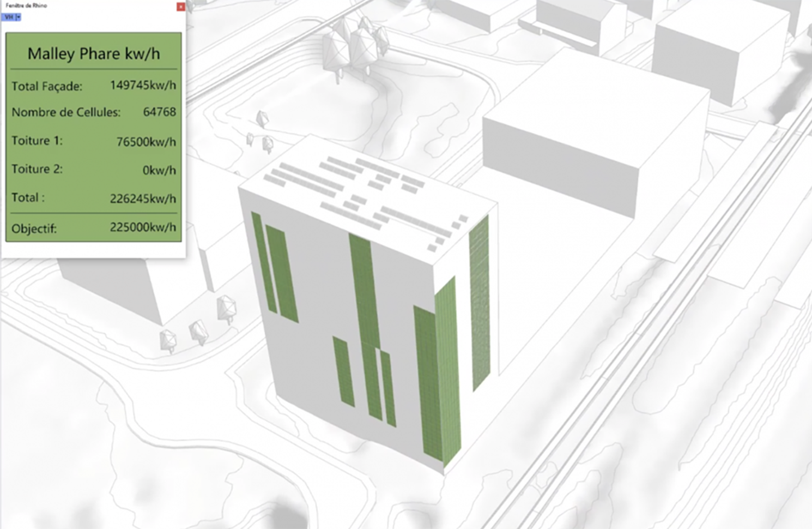Screen dimensions: 812x529
Task: Select the Total value 226245kw/h
Action: click(x=143, y=199)
